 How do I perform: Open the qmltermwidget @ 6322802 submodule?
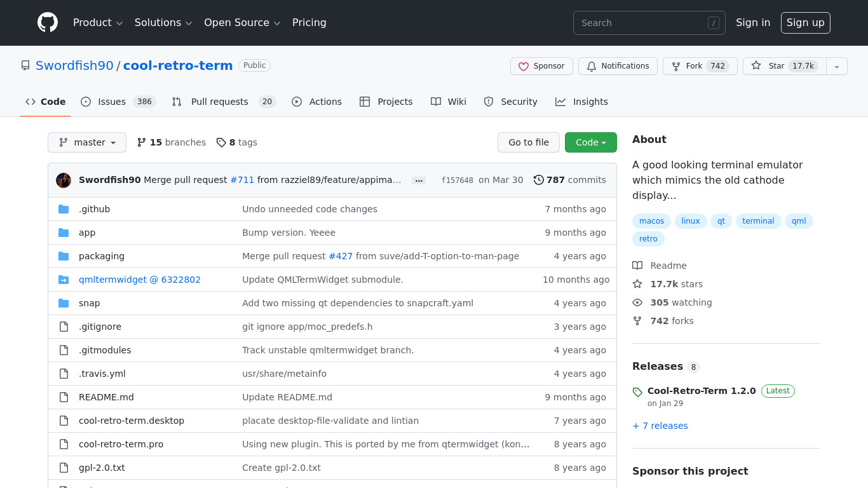[x=140, y=280]
